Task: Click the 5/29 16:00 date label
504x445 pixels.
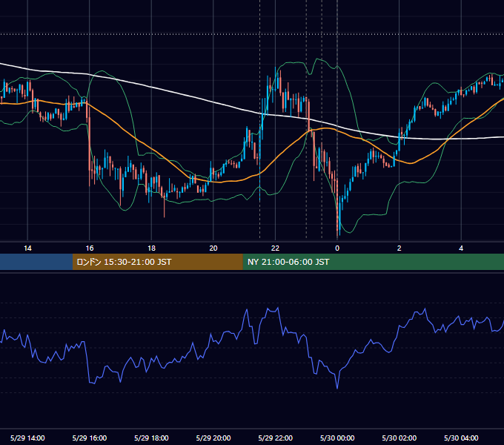Action: coord(90,438)
